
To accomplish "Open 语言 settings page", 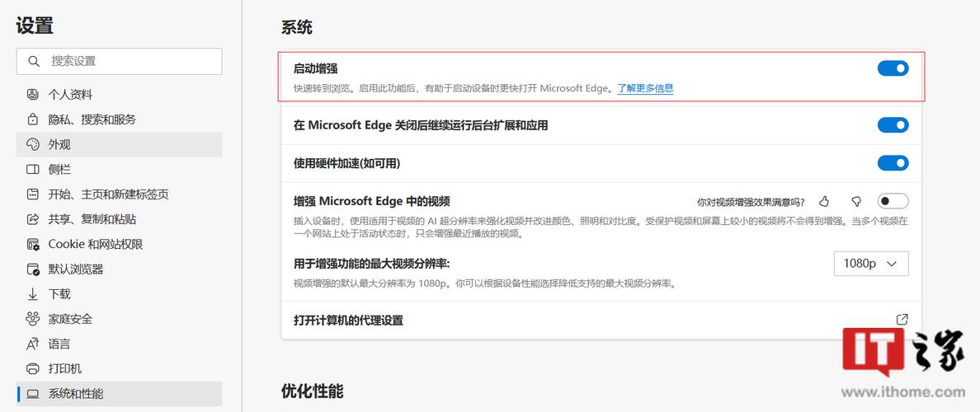I will 119,344.
